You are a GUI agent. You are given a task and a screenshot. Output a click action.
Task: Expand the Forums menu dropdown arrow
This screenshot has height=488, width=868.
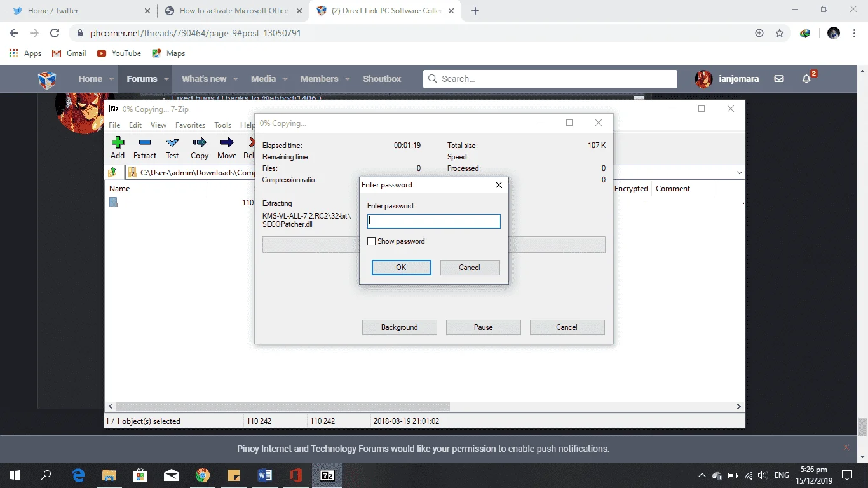166,79
